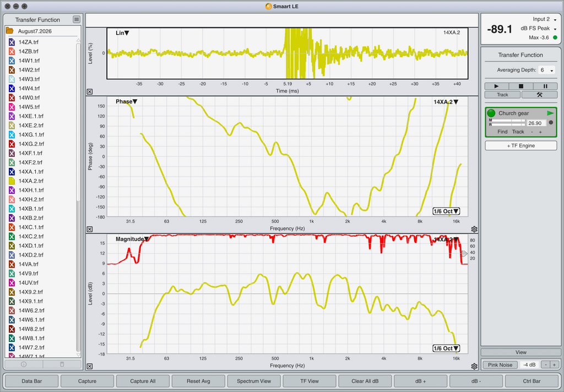The image size is (564, 392).
Task: Open the Magnitude graph type dropdown
Action: [x=132, y=239]
